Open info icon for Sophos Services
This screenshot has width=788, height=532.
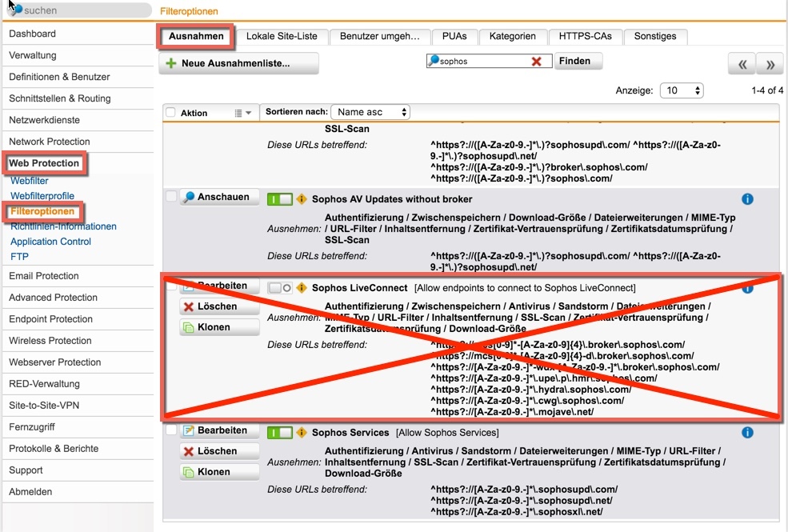tap(747, 433)
